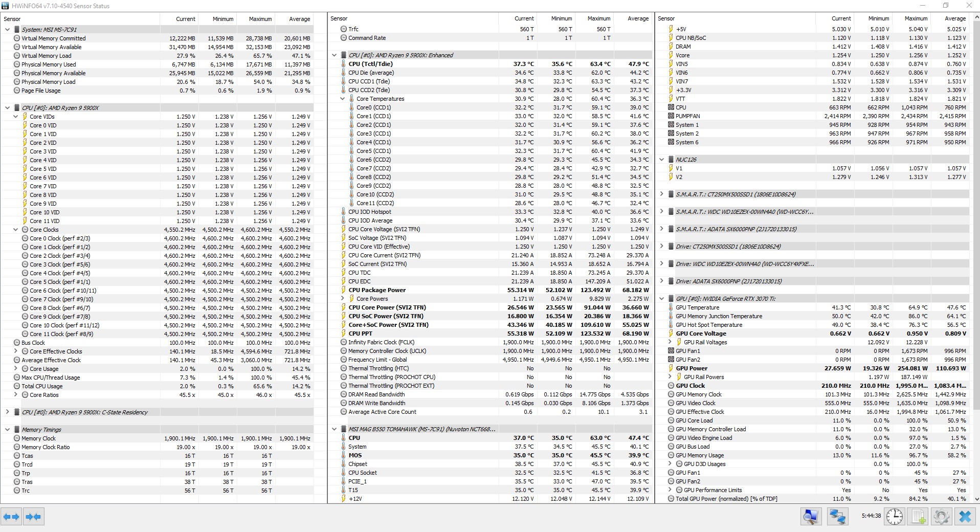This screenshot has width=980, height=532.
Task: Expand the GPU D3D Usages subgroup
Action: (x=670, y=464)
